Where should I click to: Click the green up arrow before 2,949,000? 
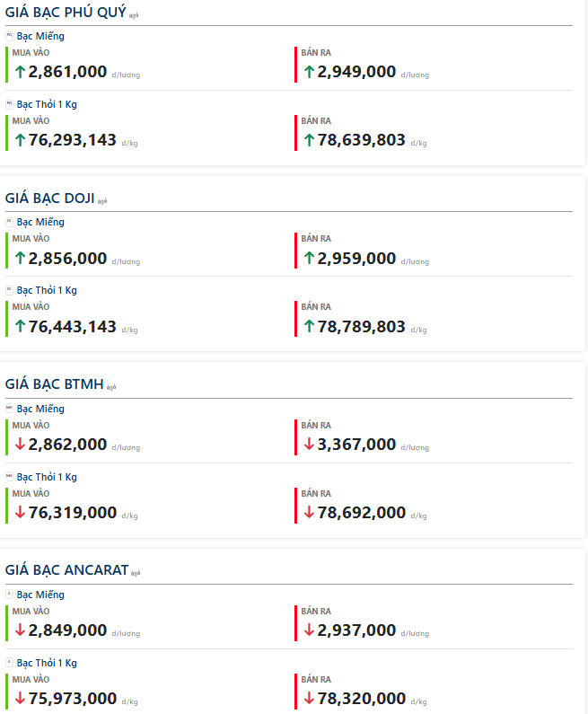click(x=309, y=72)
